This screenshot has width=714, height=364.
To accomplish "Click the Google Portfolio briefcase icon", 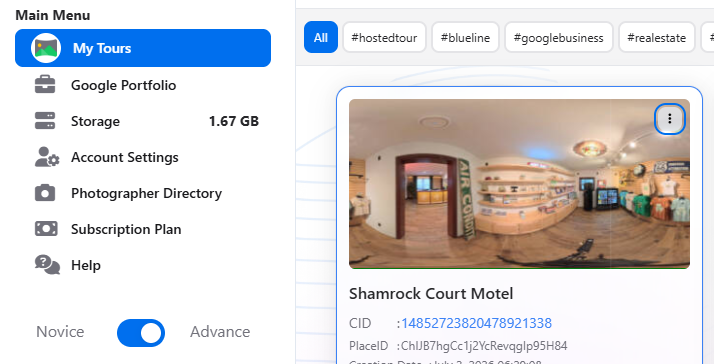I will [x=45, y=85].
